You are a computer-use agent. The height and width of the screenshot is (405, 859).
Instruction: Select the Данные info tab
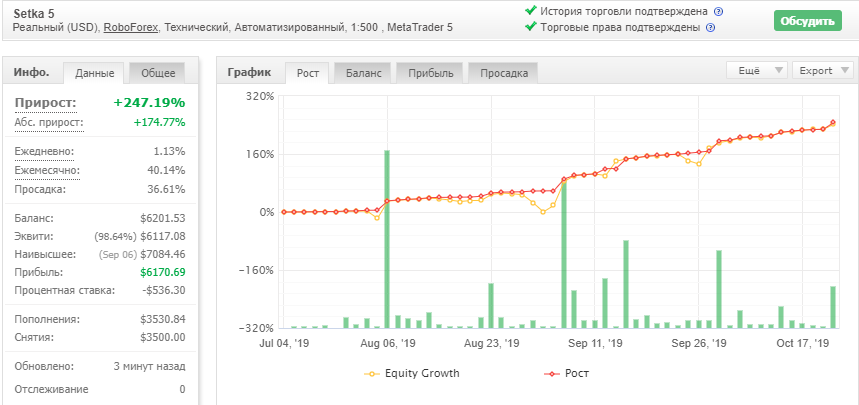click(94, 73)
